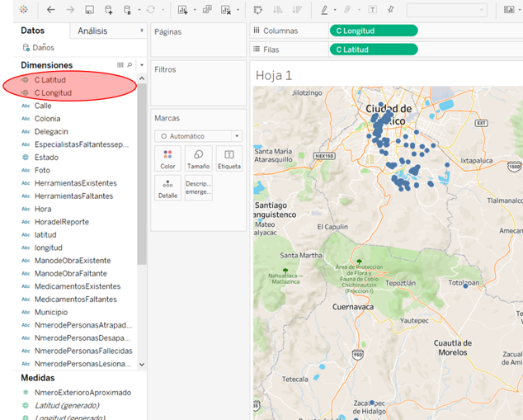This screenshot has height=420, width=523.
Task: Click the Hoja 1 sheet title
Action: 274,76
